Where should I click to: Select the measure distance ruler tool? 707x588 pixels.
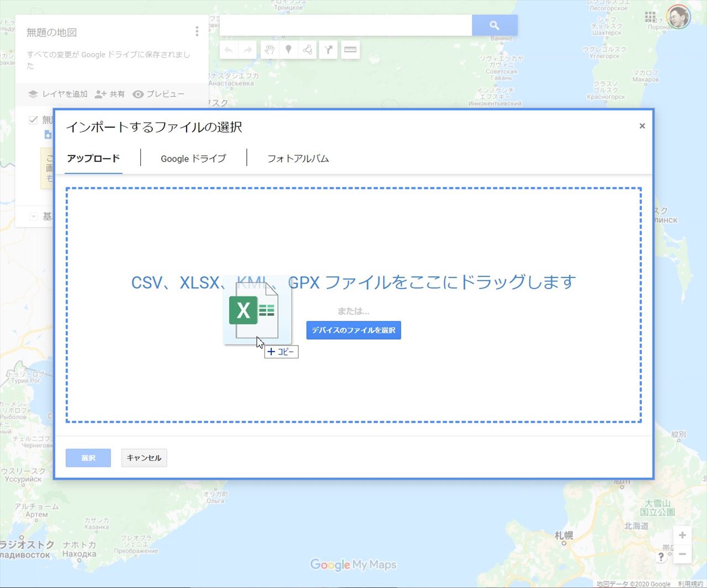tap(350, 50)
